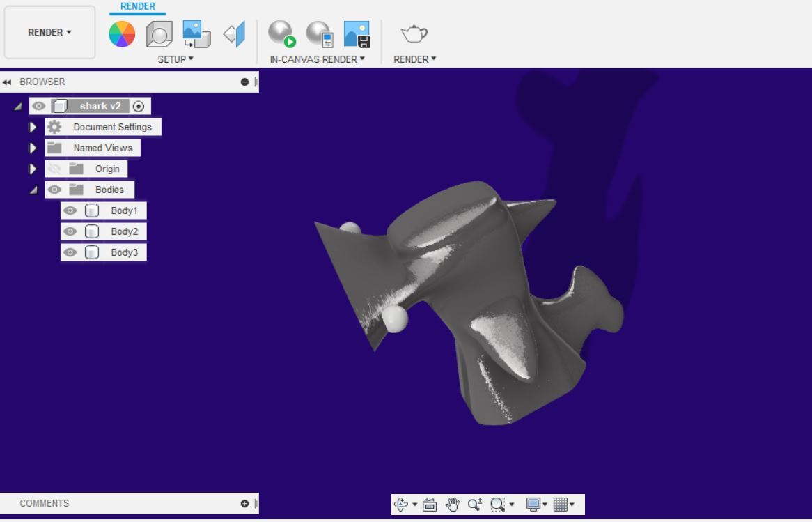This screenshot has height=522, width=812.
Task: Expand Comments panel with plus button
Action: point(244,503)
